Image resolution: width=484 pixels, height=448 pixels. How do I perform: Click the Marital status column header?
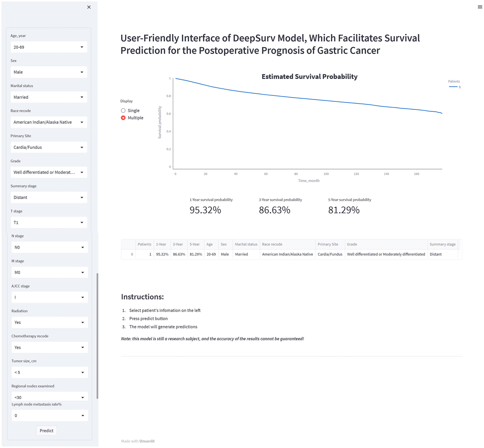click(246, 244)
